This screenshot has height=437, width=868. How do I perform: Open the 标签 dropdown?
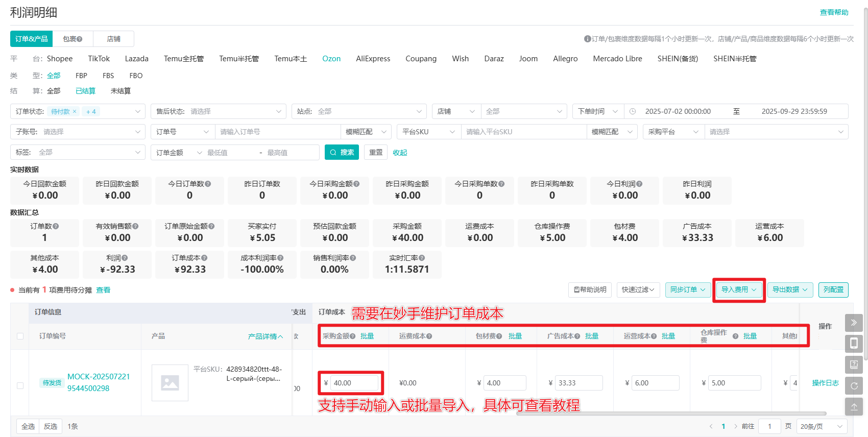point(78,152)
